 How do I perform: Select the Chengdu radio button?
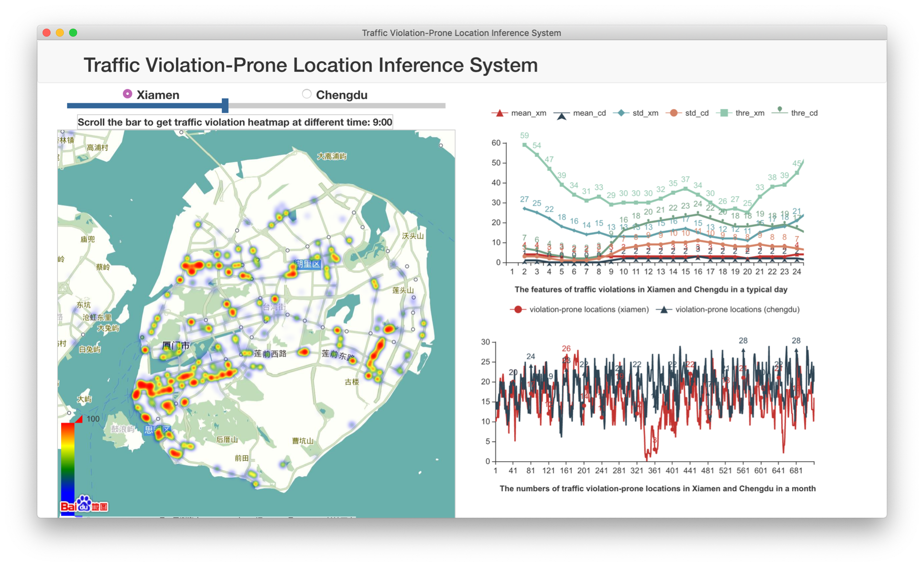tap(307, 94)
